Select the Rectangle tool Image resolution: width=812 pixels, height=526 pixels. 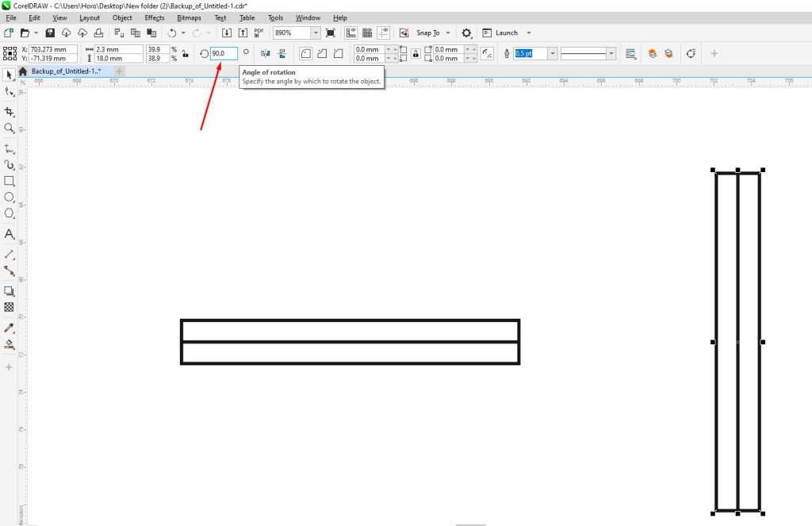[x=10, y=181]
